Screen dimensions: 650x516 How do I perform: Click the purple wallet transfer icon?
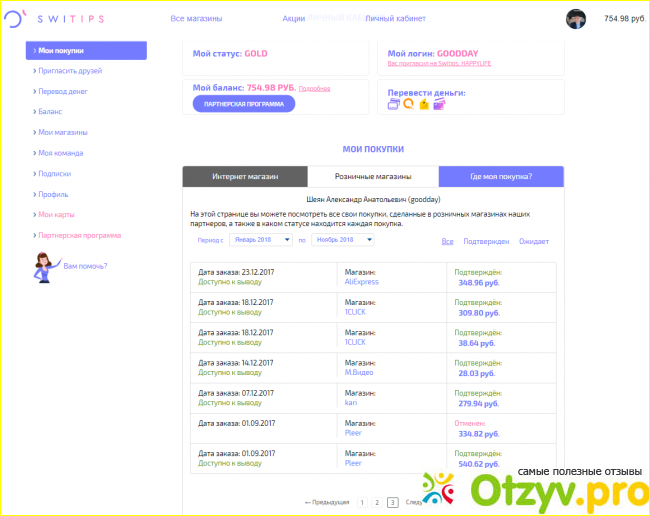[x=438, y=104]
